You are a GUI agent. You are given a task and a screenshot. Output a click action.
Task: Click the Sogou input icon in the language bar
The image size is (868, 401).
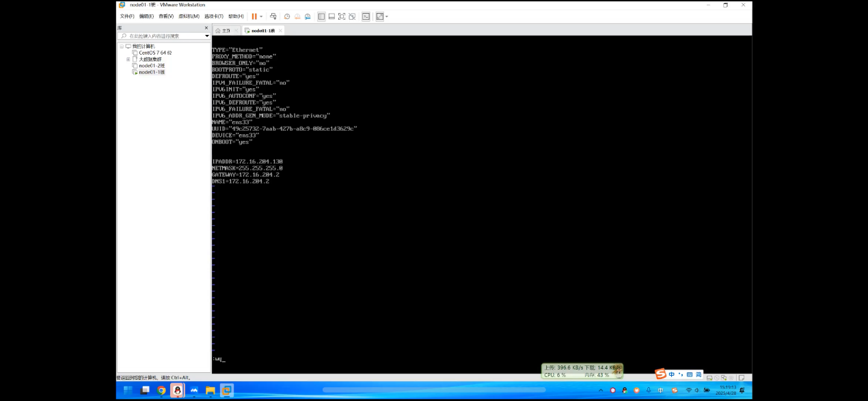coord(660,376)
